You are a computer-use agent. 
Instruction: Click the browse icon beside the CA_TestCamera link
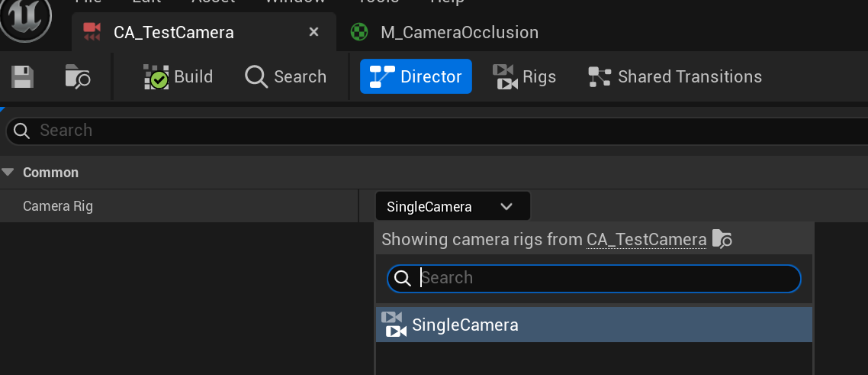722,239
